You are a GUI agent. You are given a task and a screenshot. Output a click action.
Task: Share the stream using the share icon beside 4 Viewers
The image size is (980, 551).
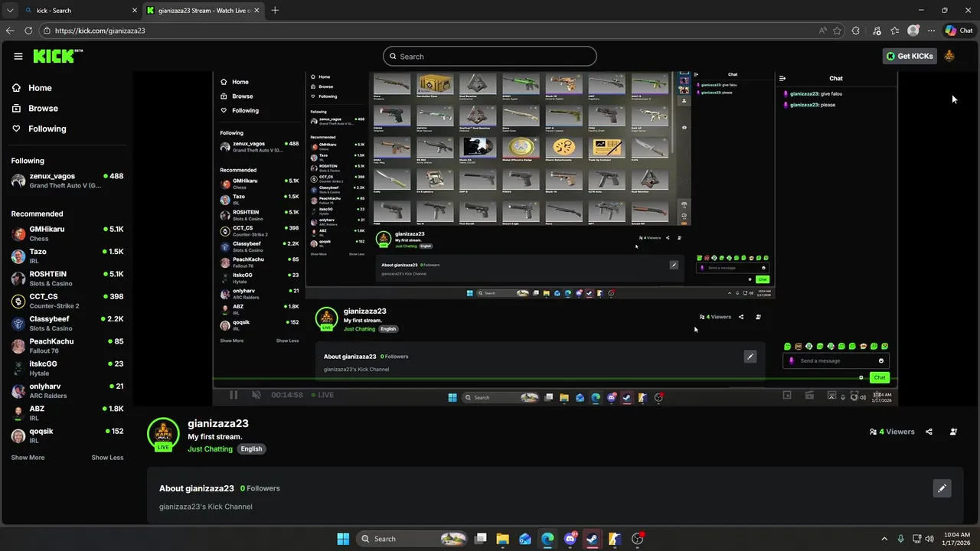[929, 432]
